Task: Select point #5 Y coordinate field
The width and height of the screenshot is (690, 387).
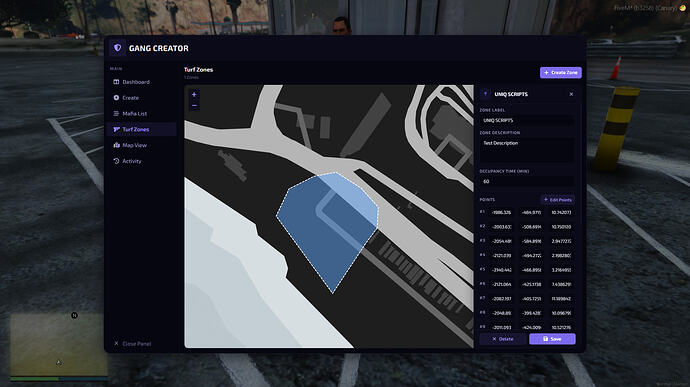Action: tap(531, 270)
